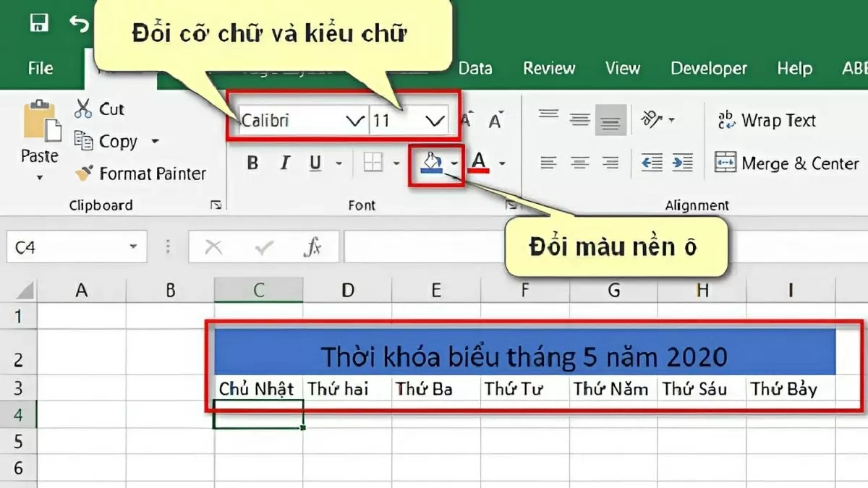This screenshot has width=868, height=488.
Task: Open the Clipboard dialog launcher
Action: tap(216, 206)
